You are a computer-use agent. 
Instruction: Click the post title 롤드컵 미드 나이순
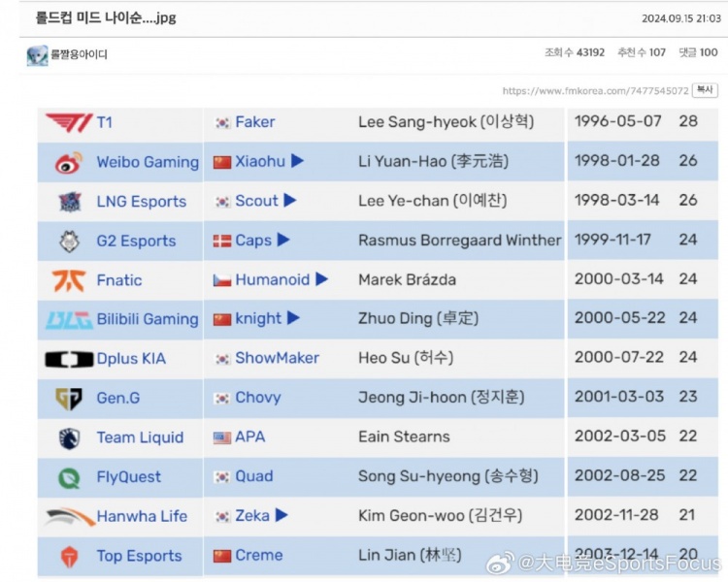pyautogui.click(x=106, y=18)
